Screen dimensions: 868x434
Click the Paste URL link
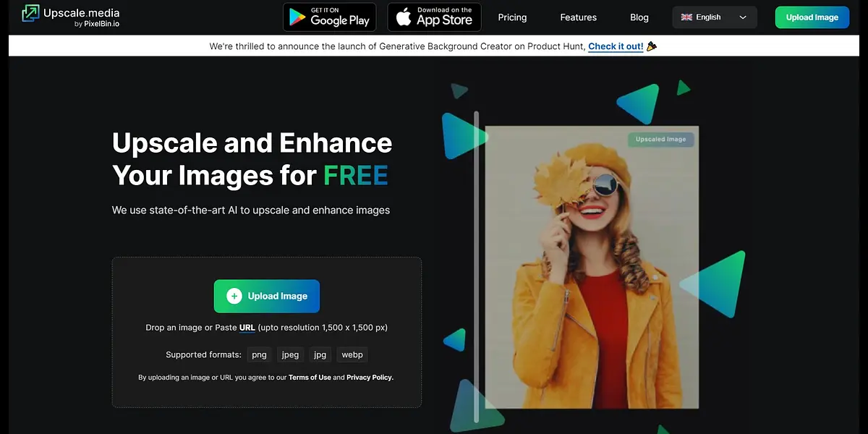coord(247,328)
